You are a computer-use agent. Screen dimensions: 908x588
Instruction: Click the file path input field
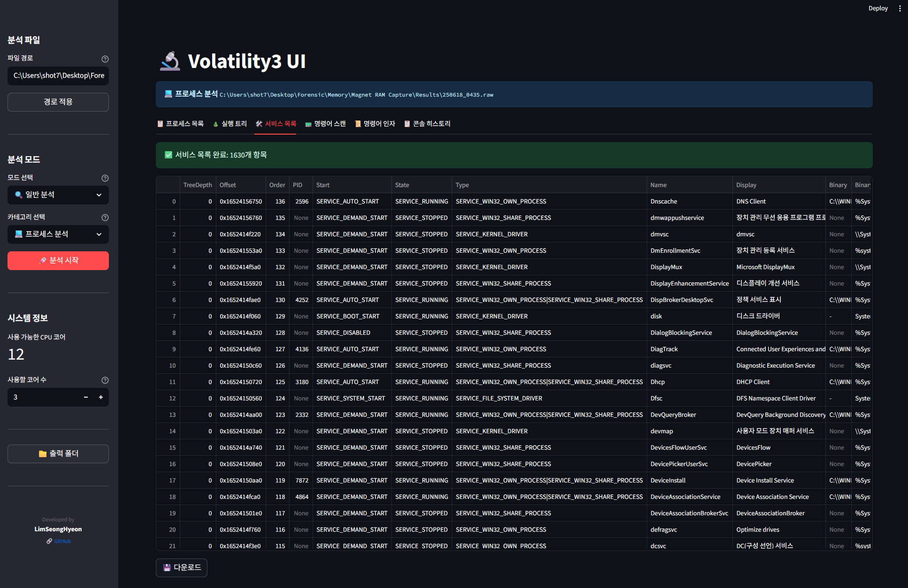click(x=58, y=76)
